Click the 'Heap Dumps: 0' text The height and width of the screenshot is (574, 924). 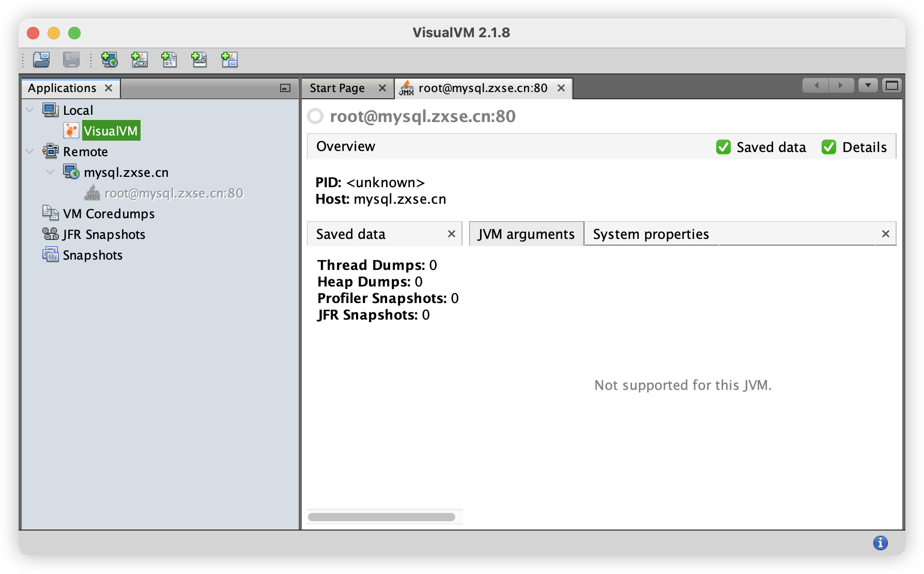tap(370, 282)
